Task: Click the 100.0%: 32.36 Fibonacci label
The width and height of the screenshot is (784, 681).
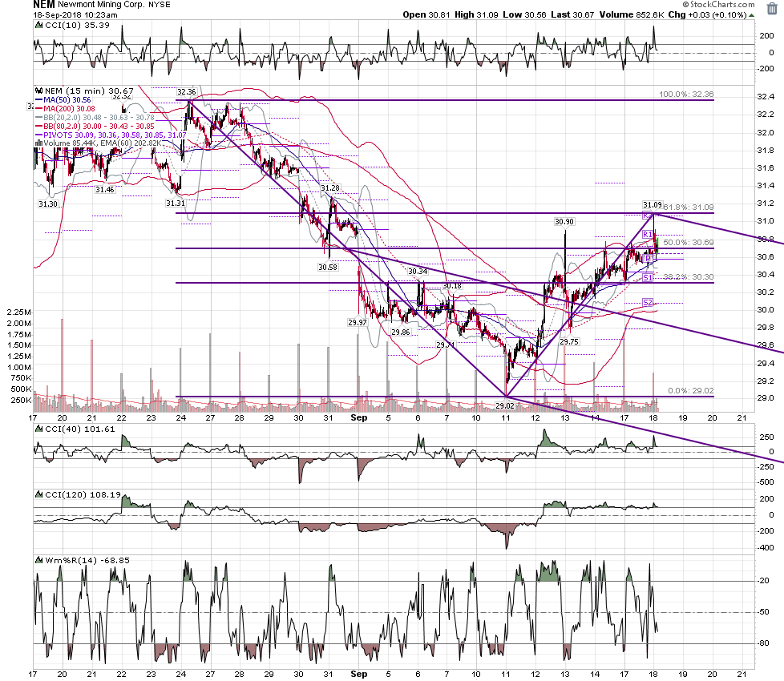Action: point(686,94)
